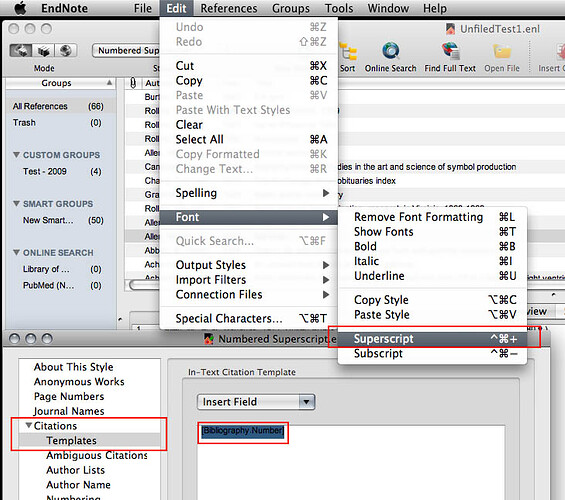Viewport: 565px width, 500px height.
Task: Select Author Name in style editor
Action: point(78,485)
